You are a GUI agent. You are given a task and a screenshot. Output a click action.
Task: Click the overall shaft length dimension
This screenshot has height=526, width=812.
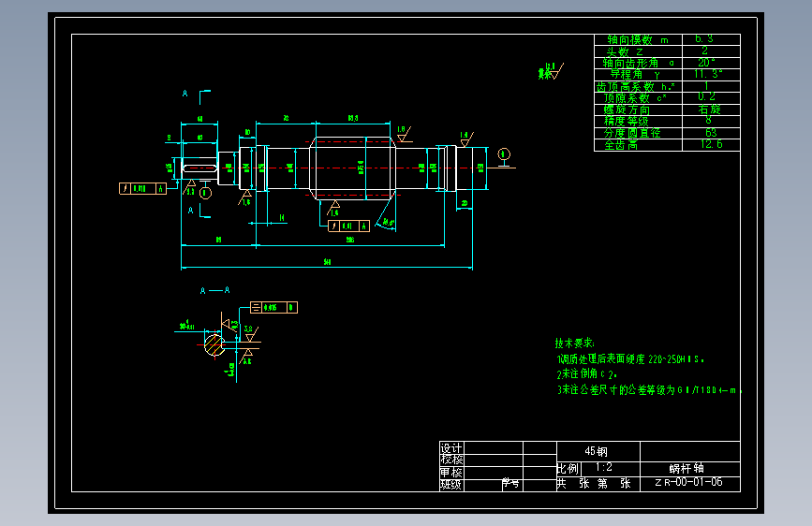327,262
